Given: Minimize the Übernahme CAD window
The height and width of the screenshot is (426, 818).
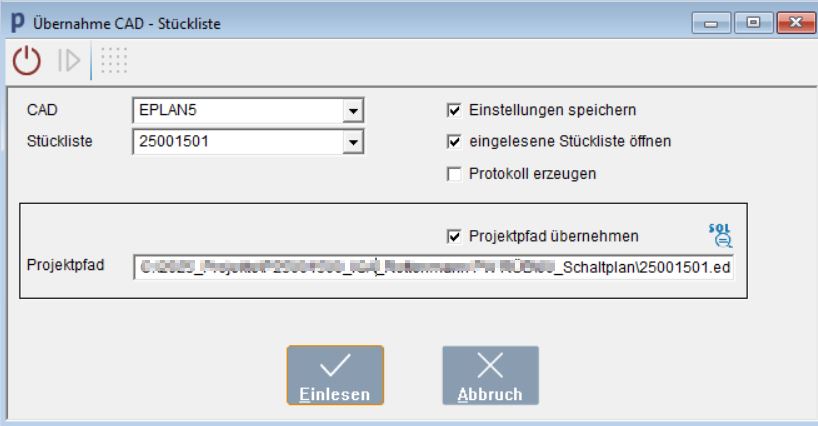Looking at the screenshot, I should 711,23.
